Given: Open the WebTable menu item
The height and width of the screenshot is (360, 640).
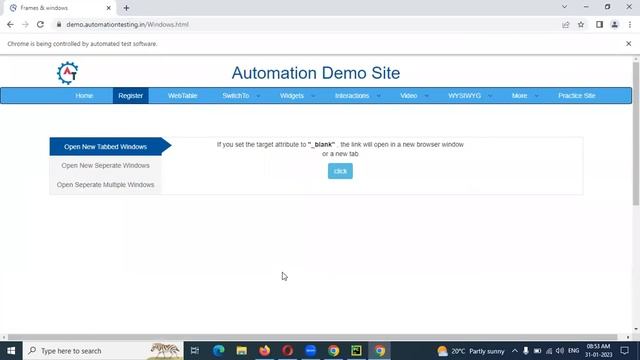Looking at the screenshot, I should (x=182, y=96).
